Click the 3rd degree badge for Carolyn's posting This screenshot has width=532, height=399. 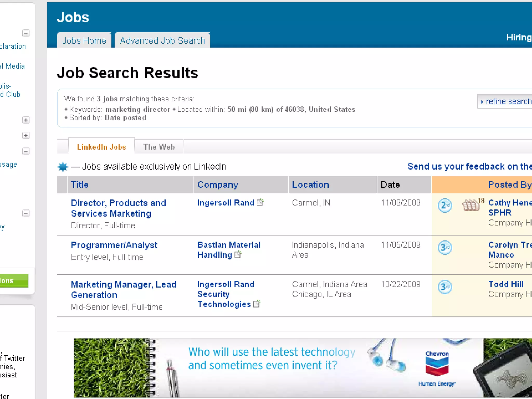pyautogui.click(x=445, y=248)
